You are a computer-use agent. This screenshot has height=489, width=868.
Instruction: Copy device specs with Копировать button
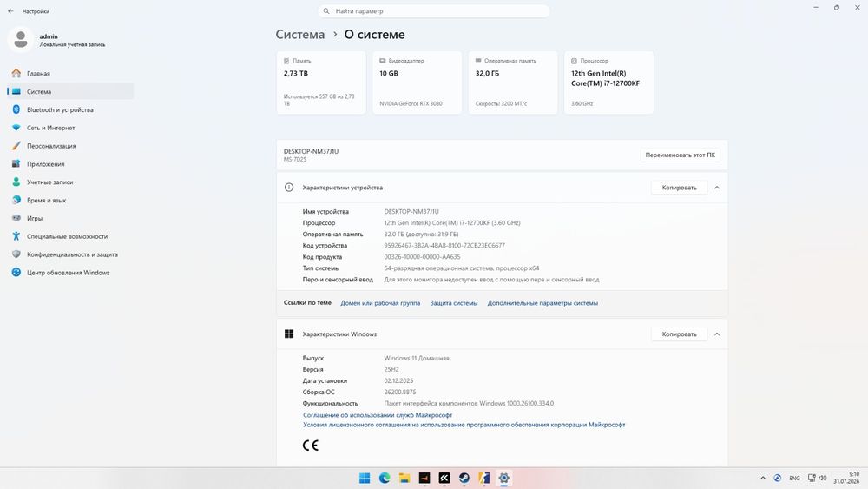(x=680, y=188)
